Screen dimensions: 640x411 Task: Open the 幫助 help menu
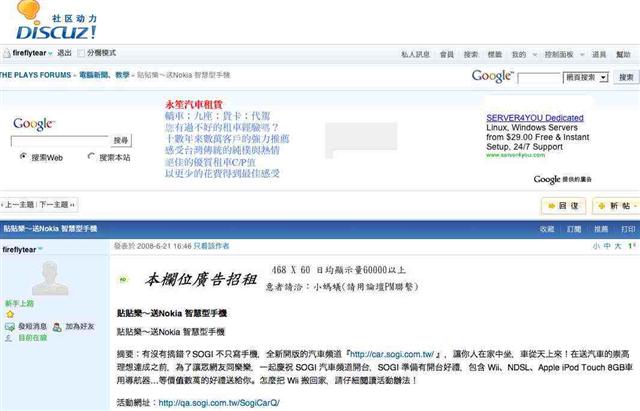pos(623,54)
